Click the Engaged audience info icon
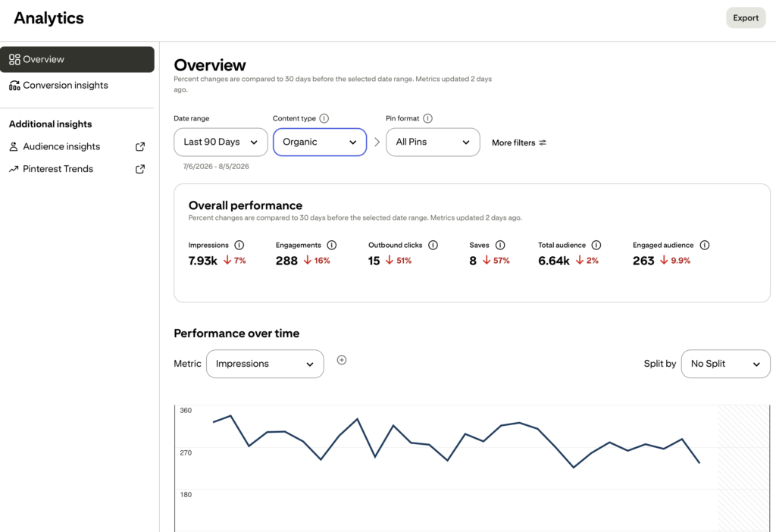This screenshot has height=532, width=776. tap(705, 245)
